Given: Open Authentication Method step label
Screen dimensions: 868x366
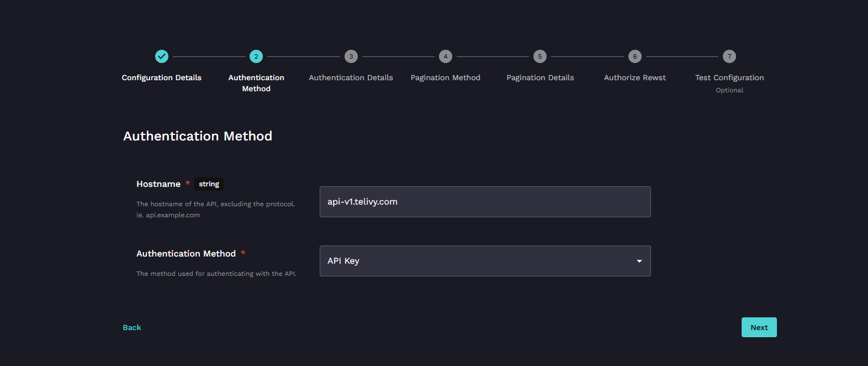Looking at the screenshot, I should [x=256, y=83].
